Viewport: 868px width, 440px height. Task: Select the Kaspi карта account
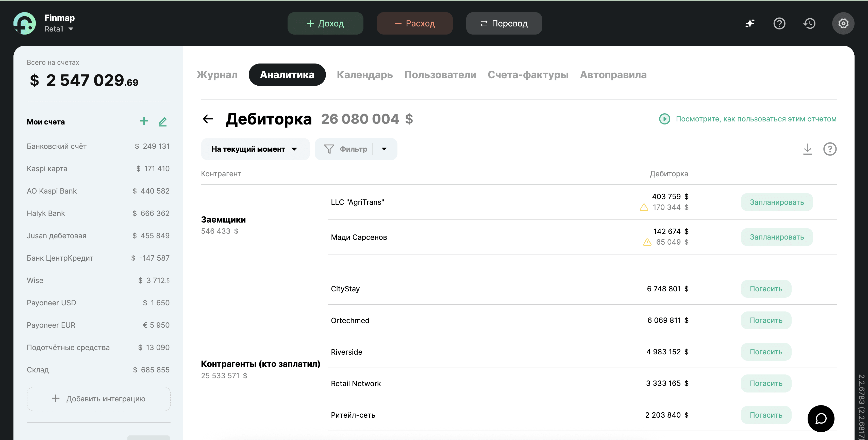point(98,169)
